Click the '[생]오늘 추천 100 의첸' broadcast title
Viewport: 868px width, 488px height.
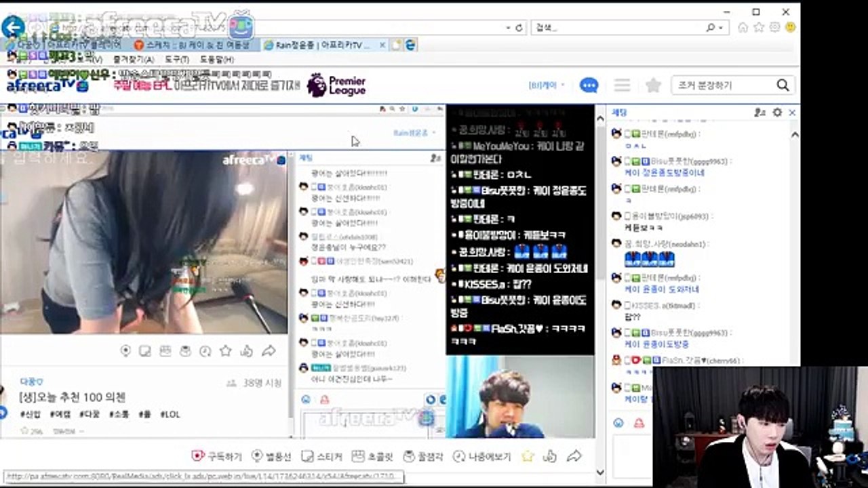(x=73, y=397)
